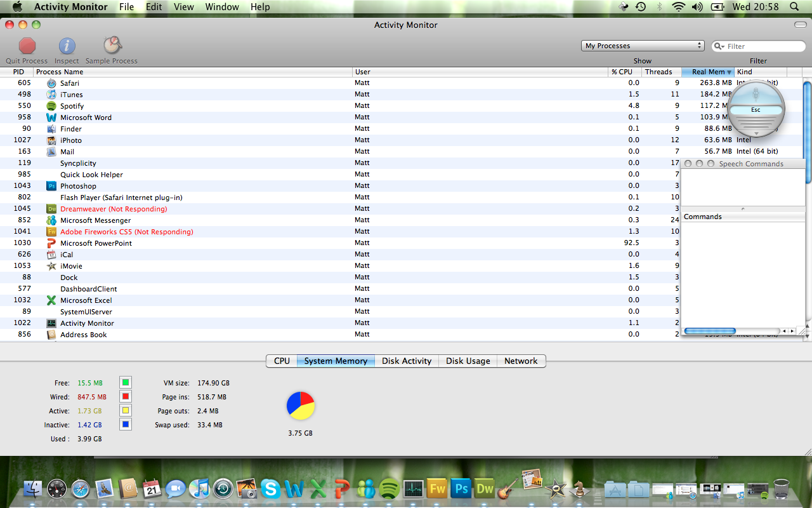This screenshot has height=508, width=812.
Task: Open the My Processes show dropdown
Action: (643, 46)
